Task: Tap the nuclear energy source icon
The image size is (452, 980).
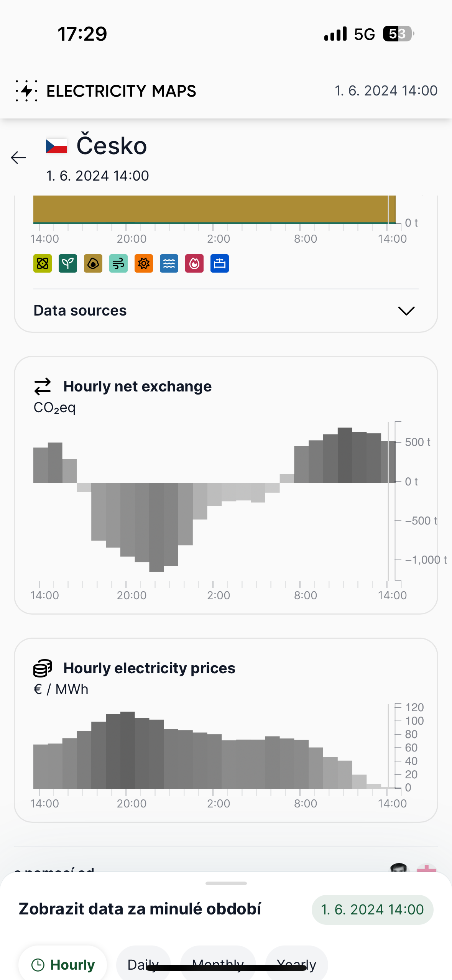Action: [43, 263]
